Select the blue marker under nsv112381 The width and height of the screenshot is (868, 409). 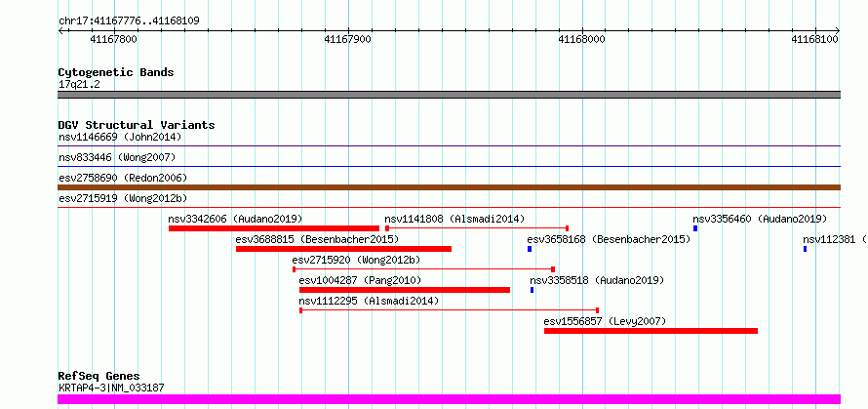pos(805,249)
